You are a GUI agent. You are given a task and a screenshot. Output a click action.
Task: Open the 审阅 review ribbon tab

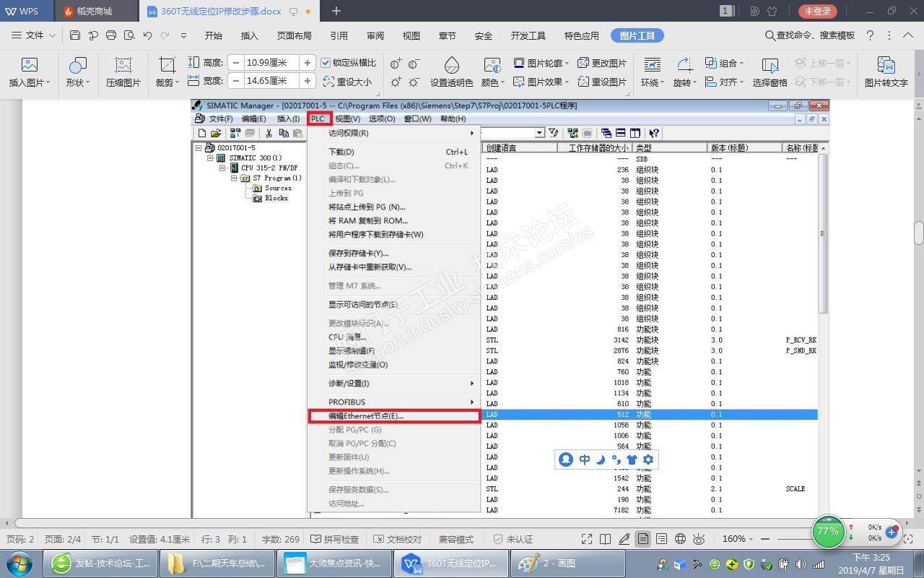point(375,35)
